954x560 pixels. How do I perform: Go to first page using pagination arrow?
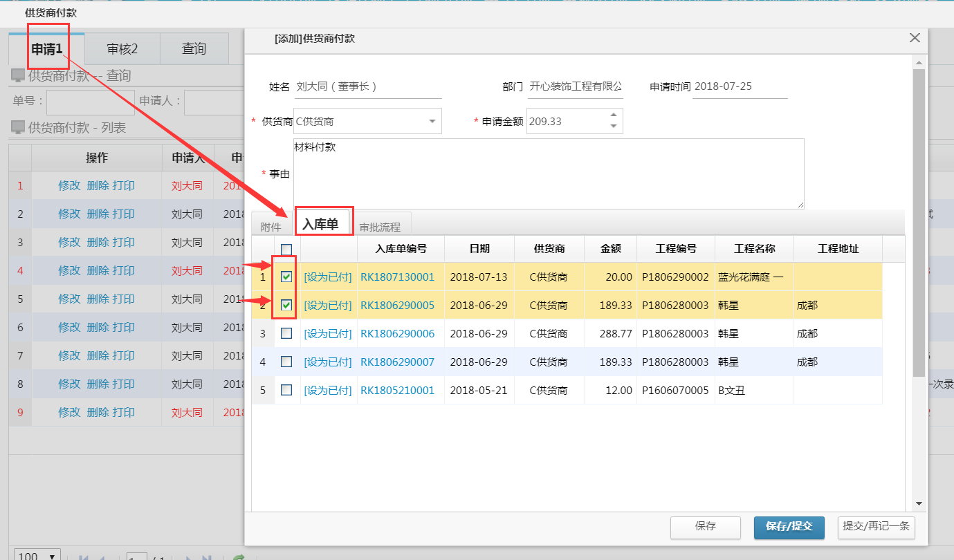[84, 557]
